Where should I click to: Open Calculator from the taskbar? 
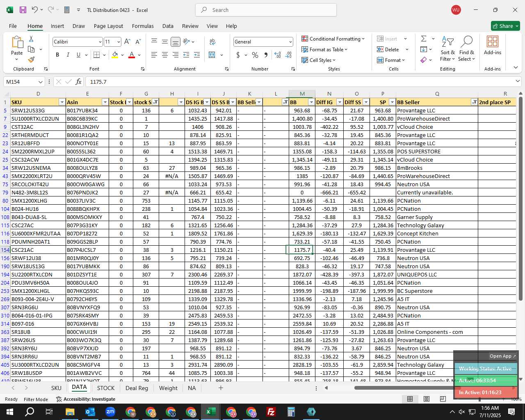(x=291, y=412)
